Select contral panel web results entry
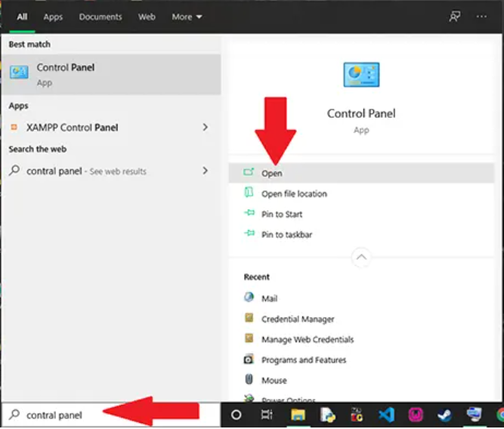504x429 pixels. click(111, 171)
